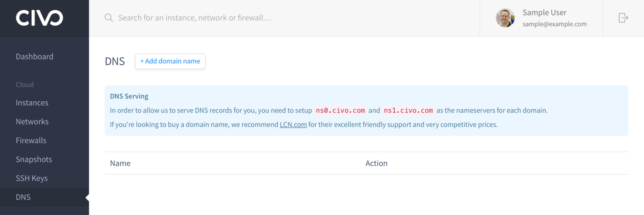Viewport: 644px width, 215px height.
Task: Go to Instances in sidebar
Action: click(32, 103)
